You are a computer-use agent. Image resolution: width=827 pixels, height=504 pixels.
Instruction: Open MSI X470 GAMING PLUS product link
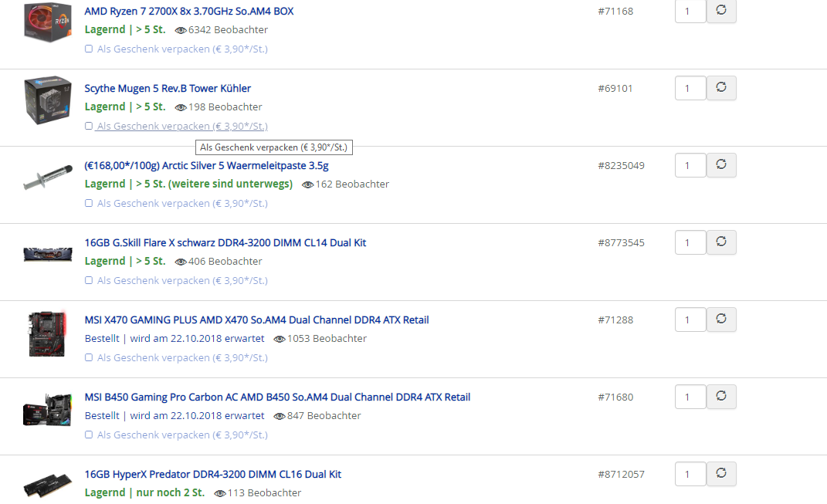point(257,320)
